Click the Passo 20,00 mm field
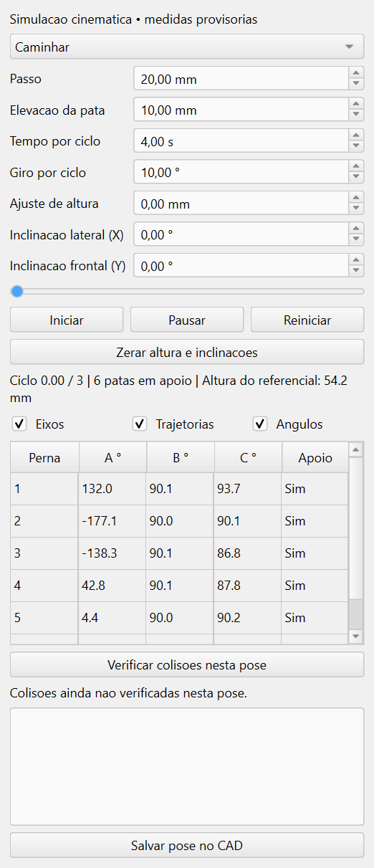 pyautogui.click(x=241, y=79)
